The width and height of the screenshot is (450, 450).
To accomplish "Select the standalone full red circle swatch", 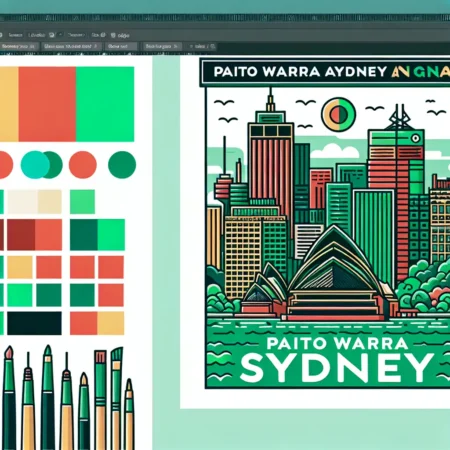I will [83, 165].
